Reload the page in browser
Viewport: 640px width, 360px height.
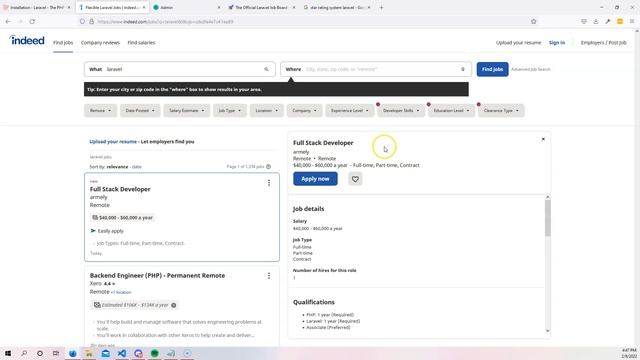pos(32,21)
